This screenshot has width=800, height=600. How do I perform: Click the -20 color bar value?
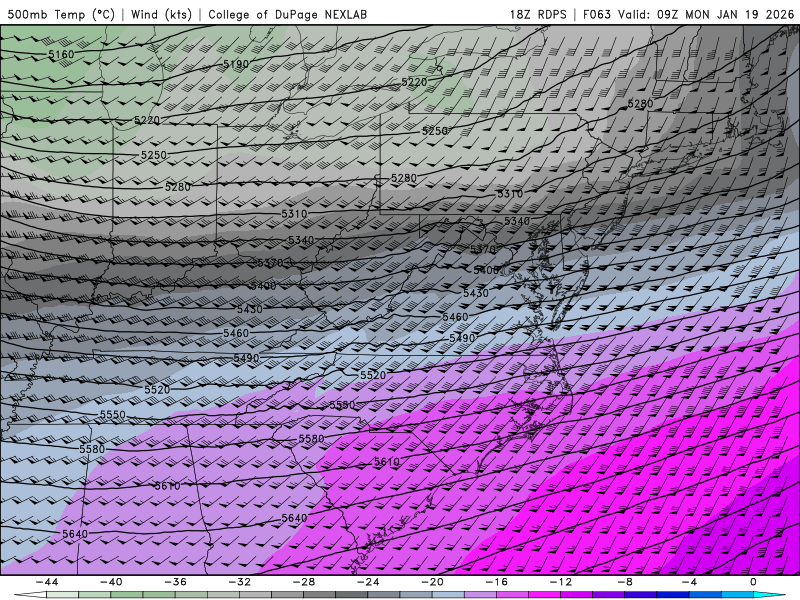[x=432, y=582]
